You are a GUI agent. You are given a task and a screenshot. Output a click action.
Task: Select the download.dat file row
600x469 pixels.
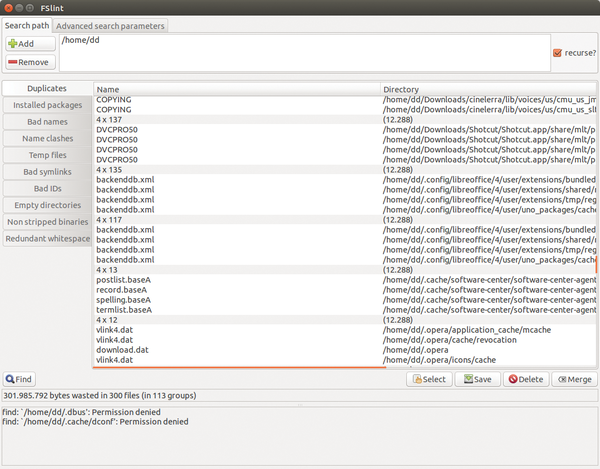point(124,349)
